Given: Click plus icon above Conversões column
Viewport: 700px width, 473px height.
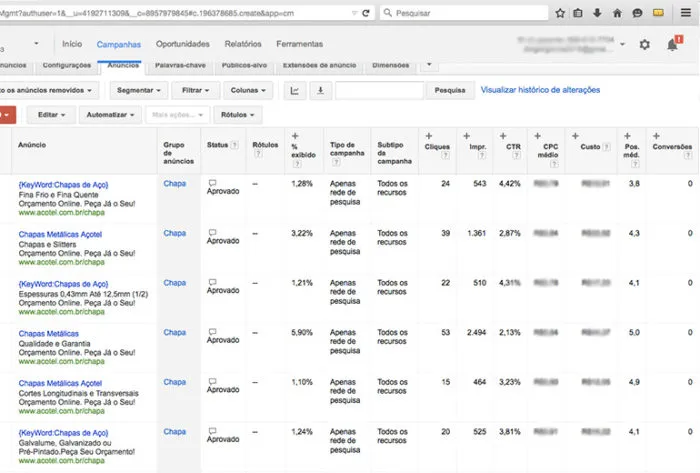Looking at the screenshot, I should click(656, 136).
